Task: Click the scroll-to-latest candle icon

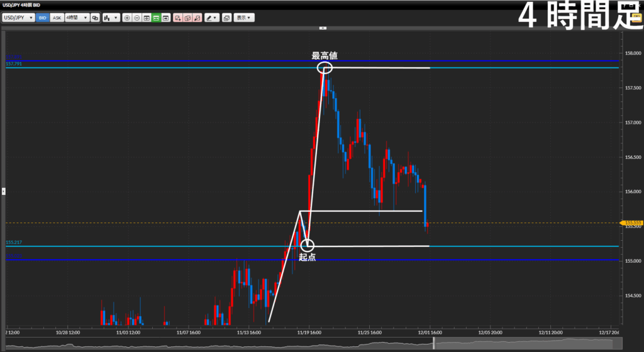Action: point(165,18)
